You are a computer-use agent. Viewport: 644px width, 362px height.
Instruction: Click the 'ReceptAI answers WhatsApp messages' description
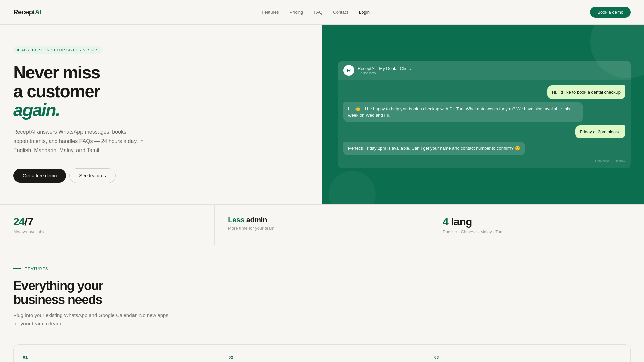(78, 141)
